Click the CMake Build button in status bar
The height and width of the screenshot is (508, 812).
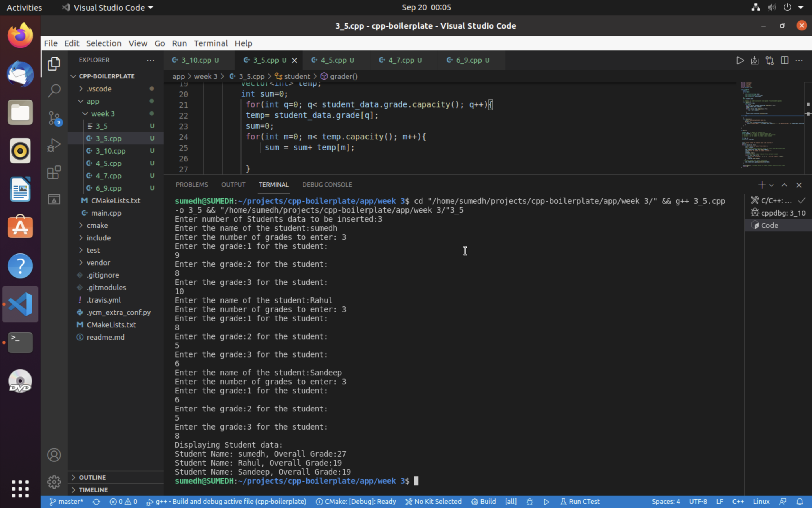pyautogui.click(x=484, y=502)
